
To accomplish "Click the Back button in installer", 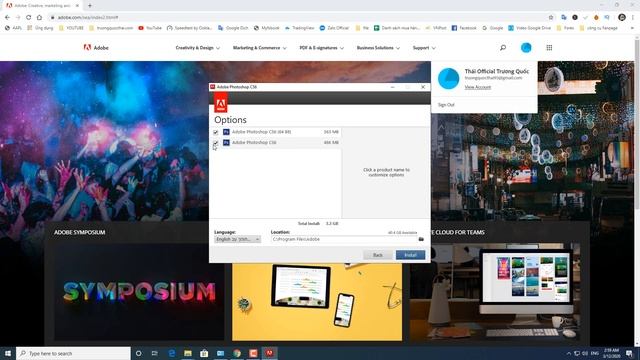I will coord(378,255).
